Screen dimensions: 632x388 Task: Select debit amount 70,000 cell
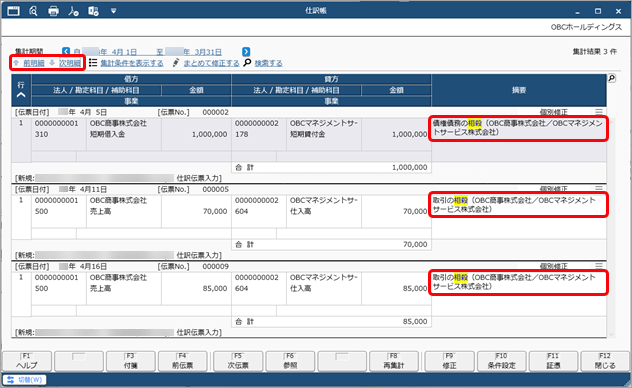196,212
